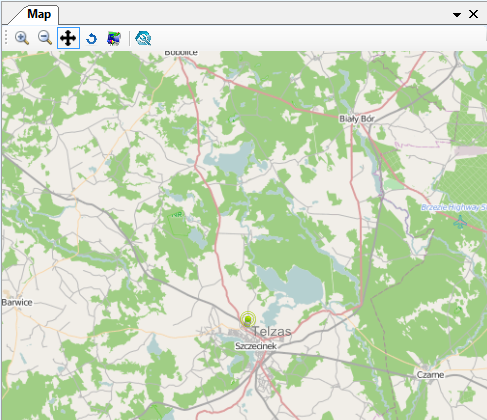The height and width of the screenshot is (420, 487).
Task: Open the Map panel dropdown arrow
Action: click(457, 15)
